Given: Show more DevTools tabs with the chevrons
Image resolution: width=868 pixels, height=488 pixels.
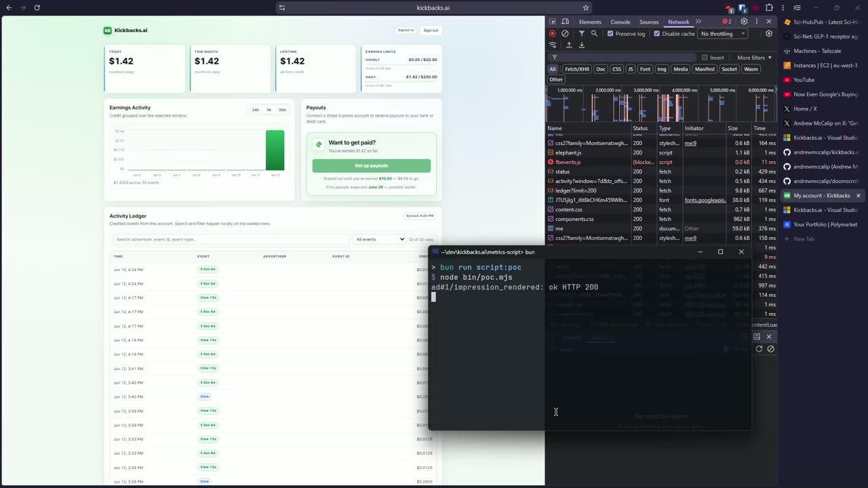Looking at the screenshot, I should click(x=698, y=22).
